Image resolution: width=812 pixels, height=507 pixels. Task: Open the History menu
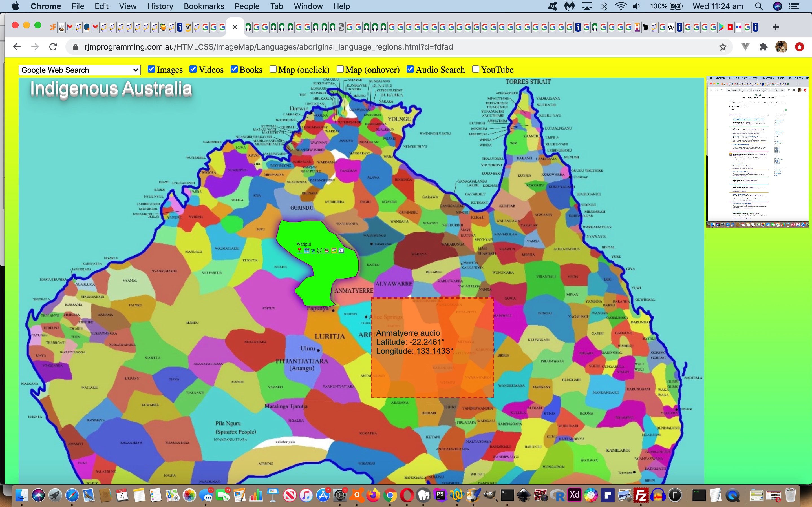(160, 6)
